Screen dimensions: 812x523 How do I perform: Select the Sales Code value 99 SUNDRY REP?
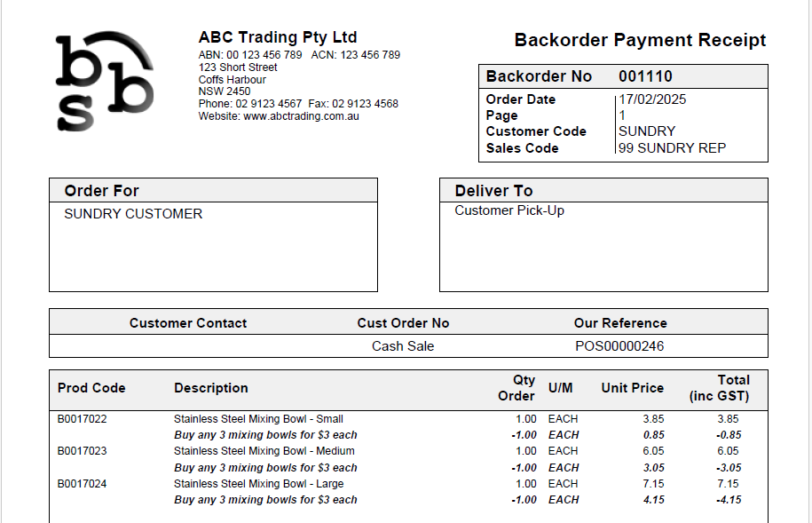point(672,148)
